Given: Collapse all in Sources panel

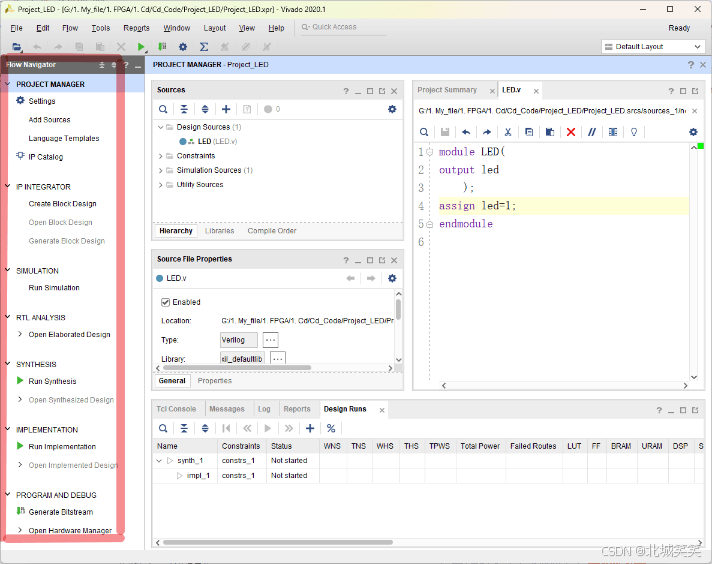Looking at the screenshot, I should (184, 109).
